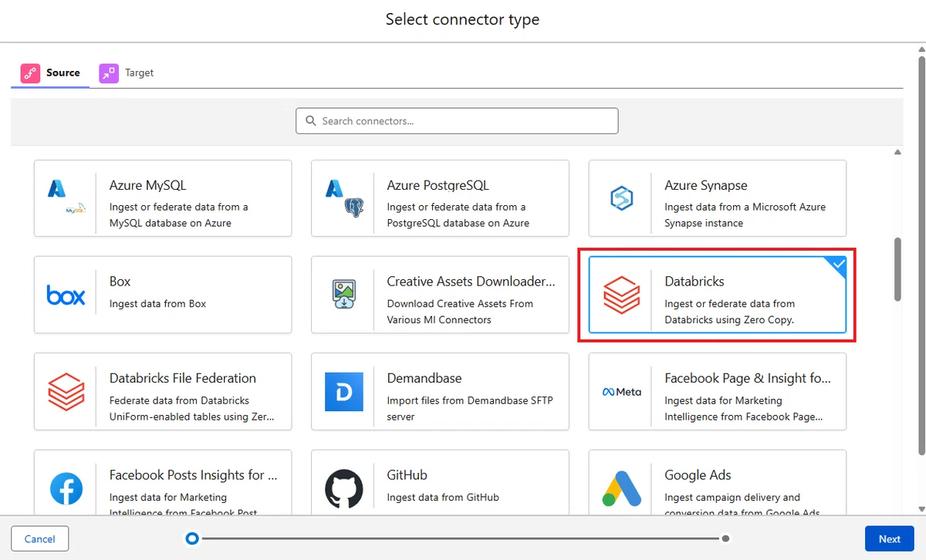This screenshot has width=926, height=560.
Task: Click the purple Target tab icon
Action: (x=109, y=73)
